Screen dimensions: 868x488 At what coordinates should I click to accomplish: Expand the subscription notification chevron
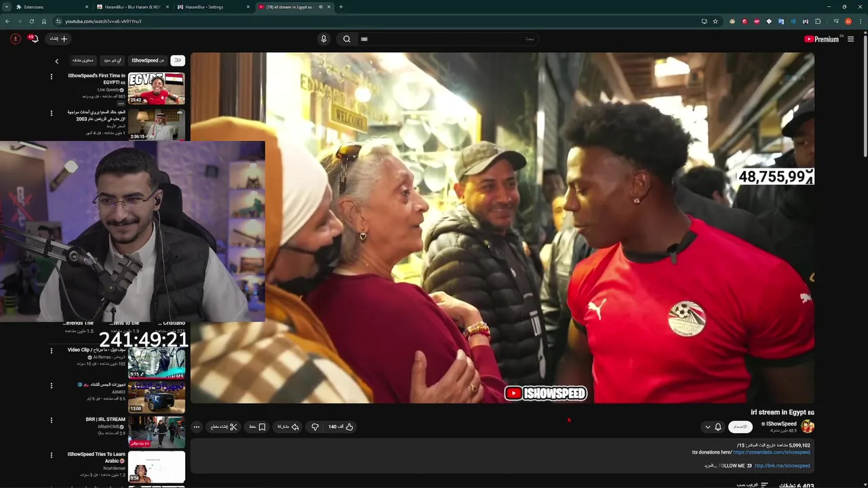[x=708, y=427]
